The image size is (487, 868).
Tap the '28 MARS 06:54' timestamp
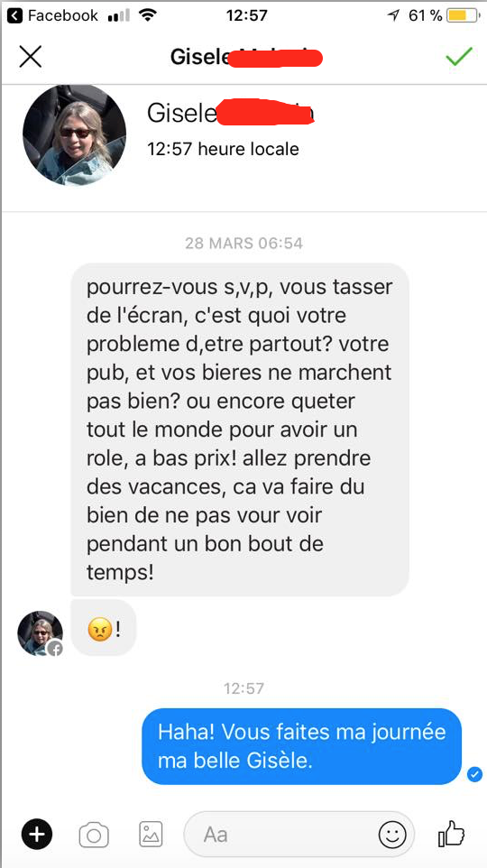click(244, 244)
